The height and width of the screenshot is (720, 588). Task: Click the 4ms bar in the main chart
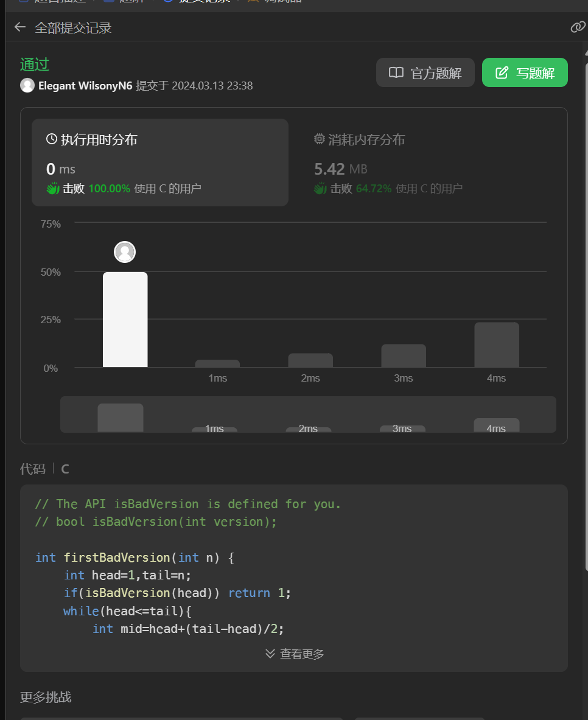pyautogui.click(x=496, y=344)
